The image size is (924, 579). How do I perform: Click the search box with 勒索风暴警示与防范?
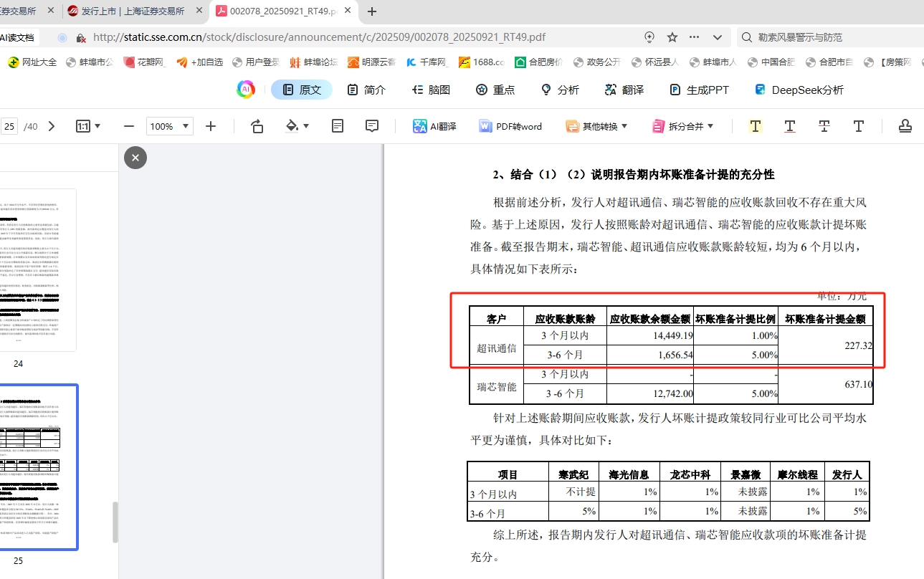(830, 37)
